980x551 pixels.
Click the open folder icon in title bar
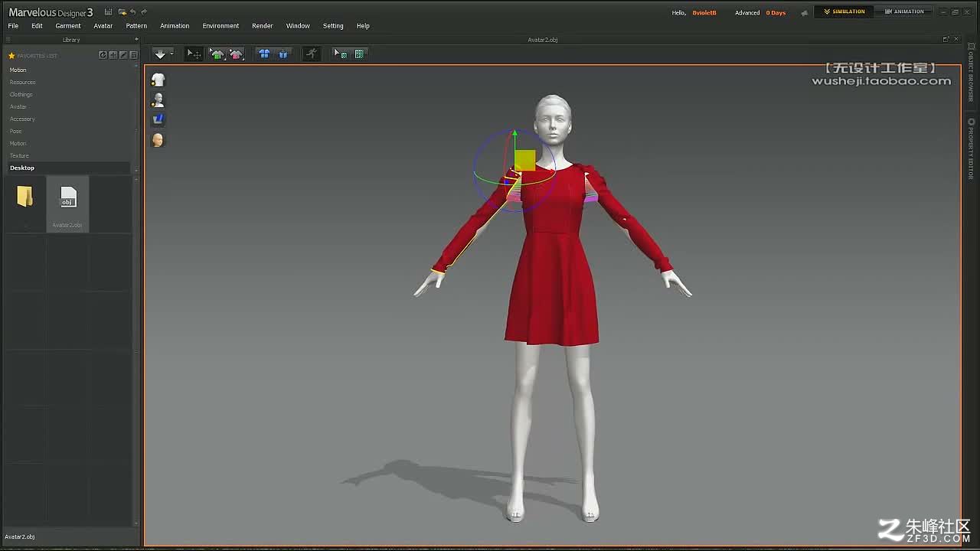[x=122, y=12]
